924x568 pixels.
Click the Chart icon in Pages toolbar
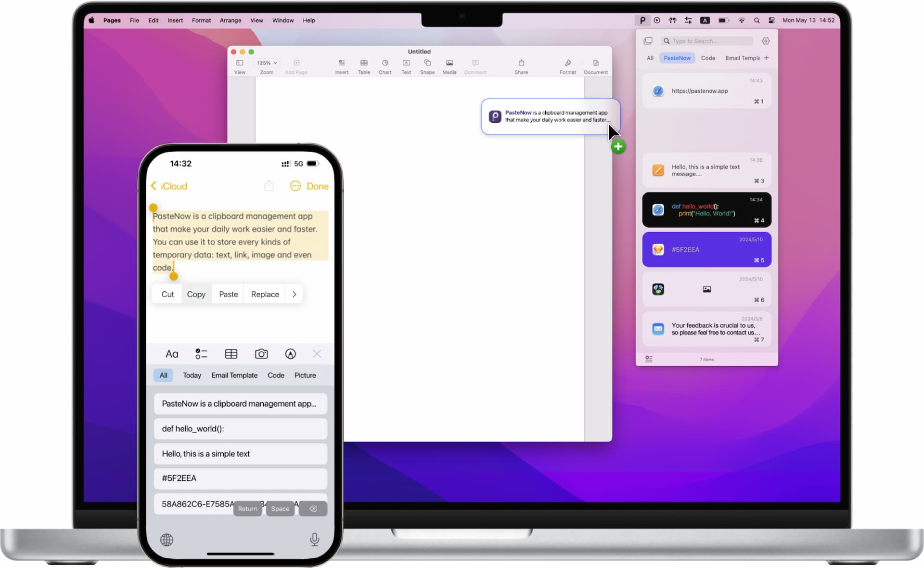pyautogui.click(x=385, y=63)
